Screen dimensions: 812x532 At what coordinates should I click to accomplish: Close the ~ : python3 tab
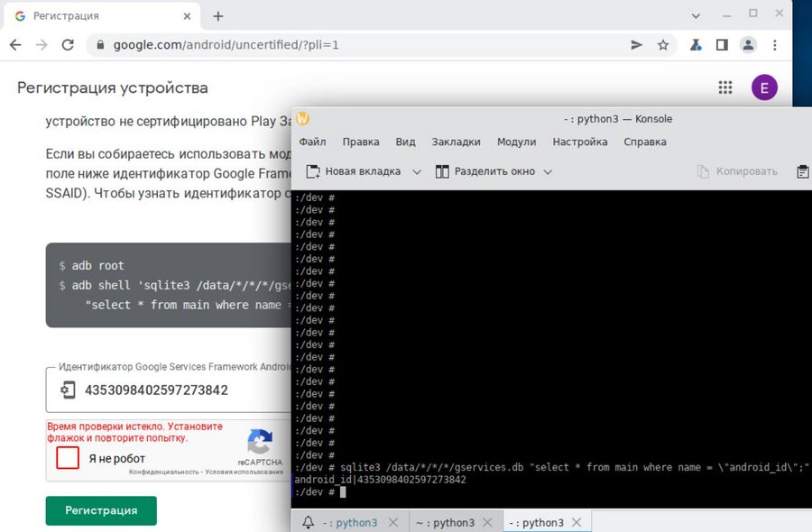[x=487, y=523]
